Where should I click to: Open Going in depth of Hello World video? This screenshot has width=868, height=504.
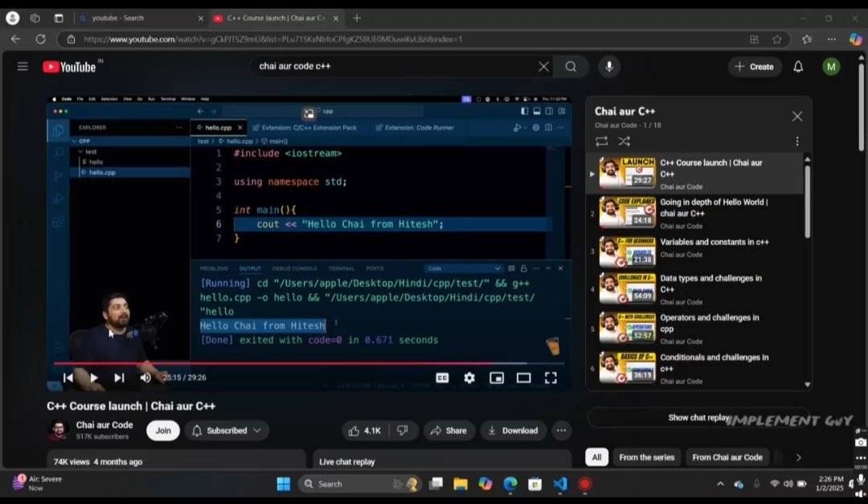[694, 213]
